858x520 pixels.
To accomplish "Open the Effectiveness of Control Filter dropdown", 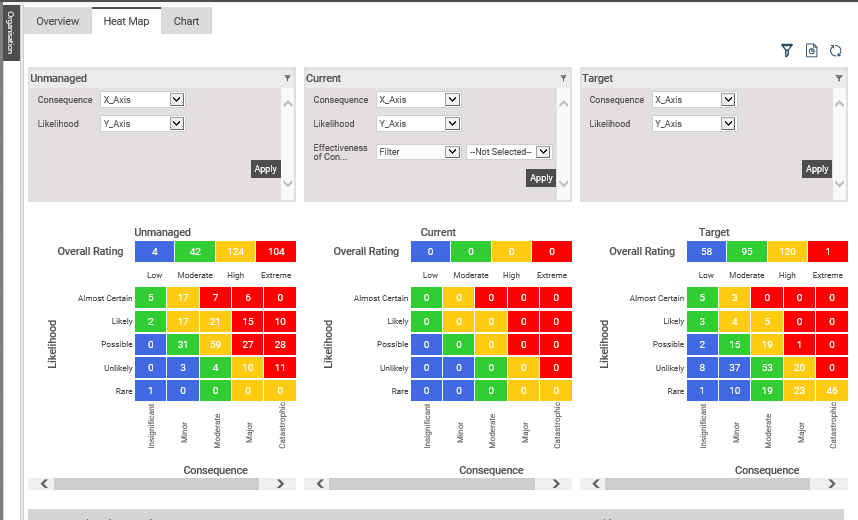I will [418, 152].
